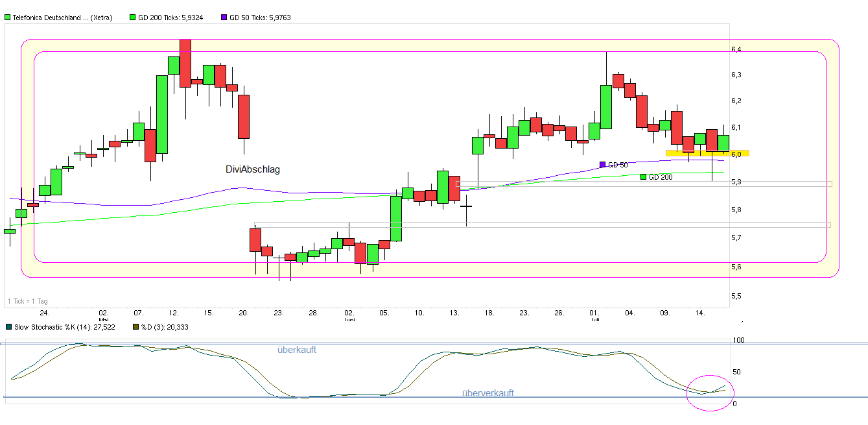The image size is (868, 425).
Task: Select the Juli date label on the time axis
Action: [596, 319]
